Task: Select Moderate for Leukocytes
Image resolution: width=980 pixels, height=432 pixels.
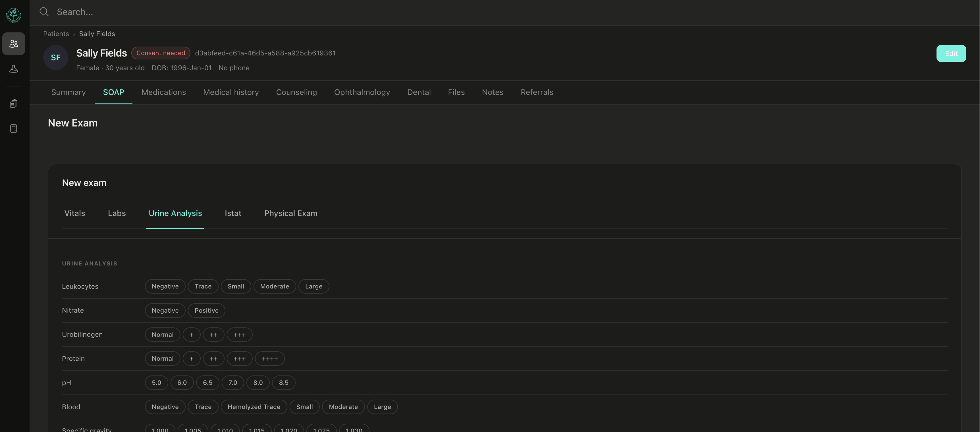Action: tap(275, 286)
